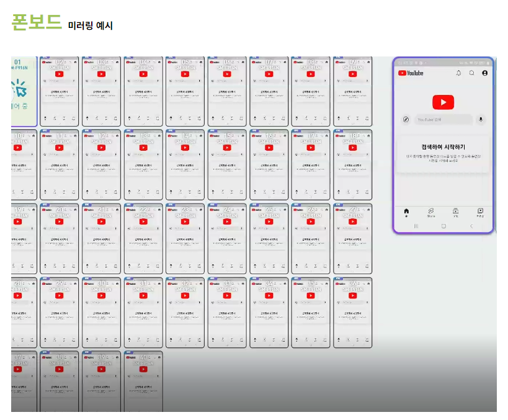Tap Android back button on large phone
508x420 pixels.
tap(471, 226)
